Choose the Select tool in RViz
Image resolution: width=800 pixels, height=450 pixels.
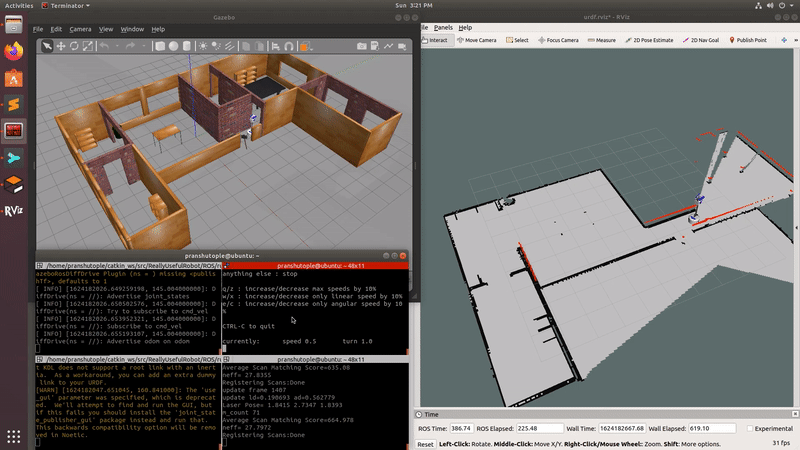coord(517,40)
